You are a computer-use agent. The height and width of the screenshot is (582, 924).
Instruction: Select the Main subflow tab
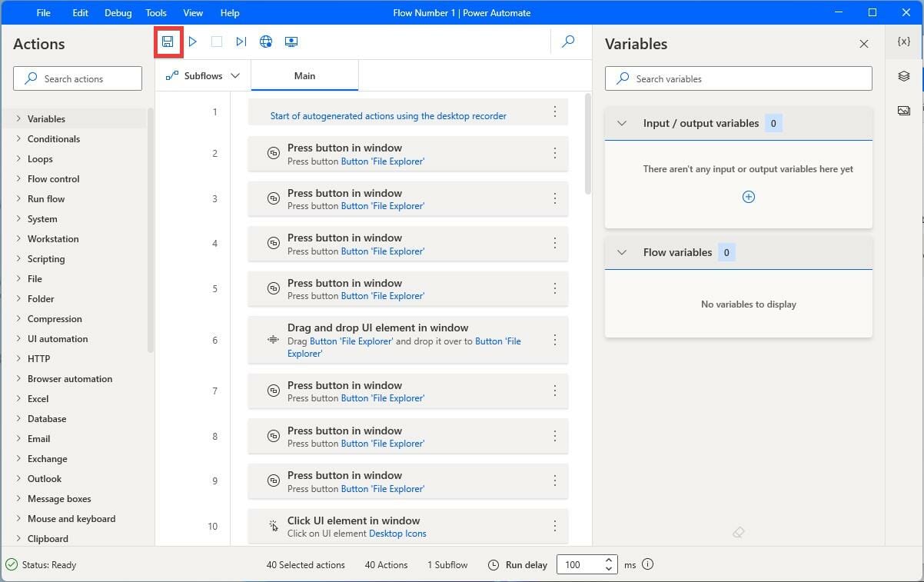pos(304,76)
